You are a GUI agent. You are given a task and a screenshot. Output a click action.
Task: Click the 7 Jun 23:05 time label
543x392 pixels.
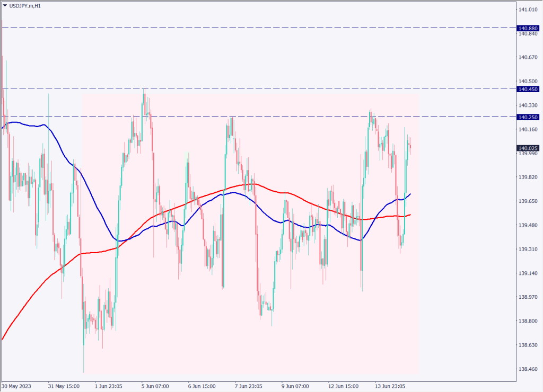click(248, 386)
